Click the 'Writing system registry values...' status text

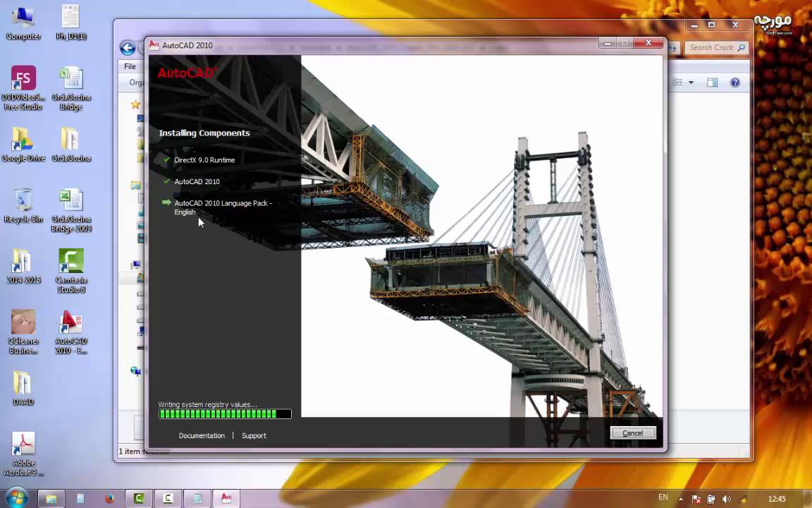207,404
